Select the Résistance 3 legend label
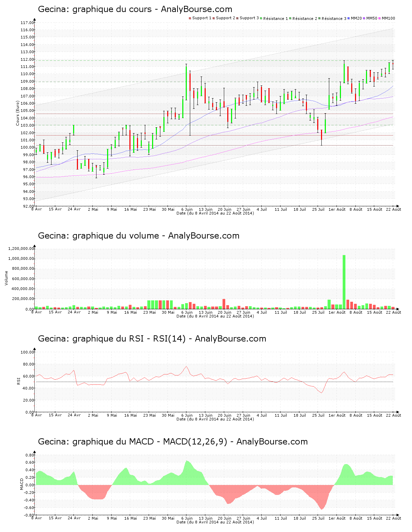Image resolution: width=412 pixels, height=532 pixels. [334, 19]
